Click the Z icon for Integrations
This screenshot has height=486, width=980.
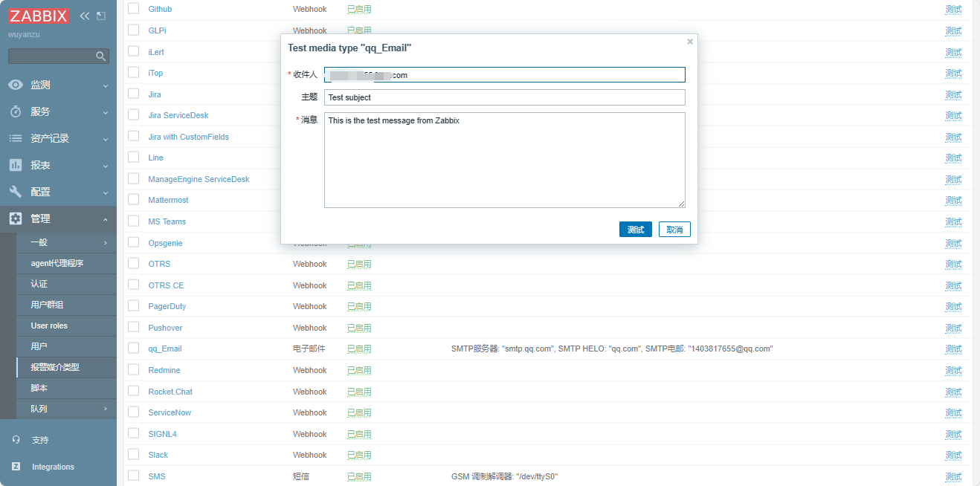(x=16, y=467)
